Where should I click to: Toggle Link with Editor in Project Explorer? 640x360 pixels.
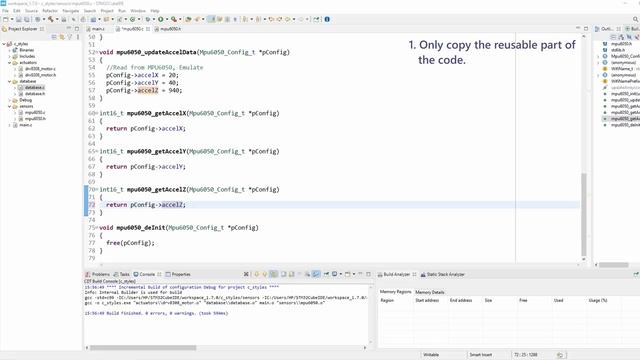coord(62,37)
